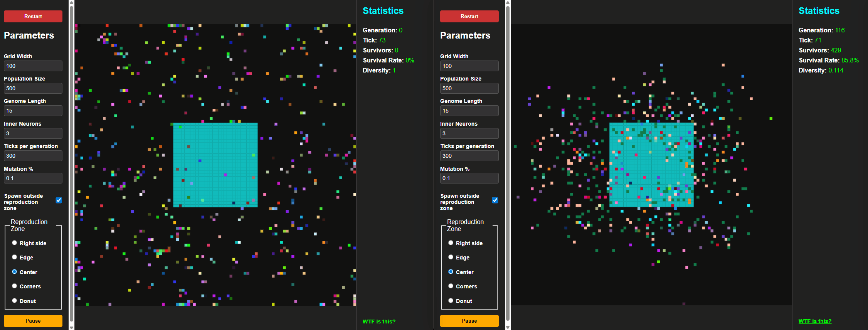The image size is (868, 330).
Task: Click left Population Size input field
Action: coord(33,88)
